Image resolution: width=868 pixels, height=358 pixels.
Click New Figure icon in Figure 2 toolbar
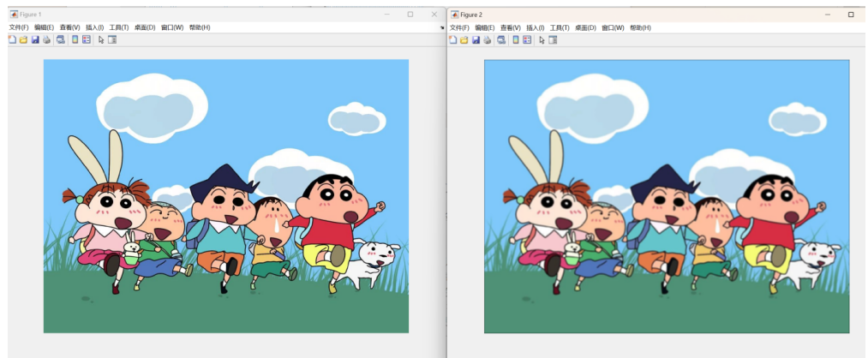pyautogui.click(x=452, y=40)
